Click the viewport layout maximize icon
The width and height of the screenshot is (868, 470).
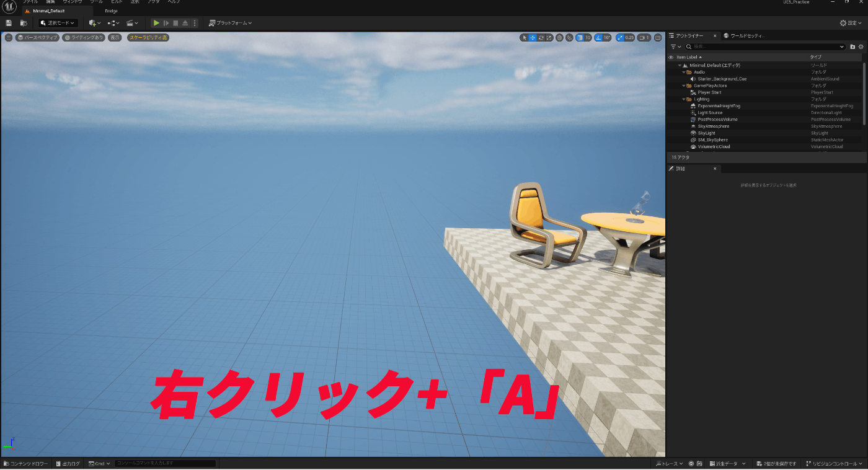[658, 37]
